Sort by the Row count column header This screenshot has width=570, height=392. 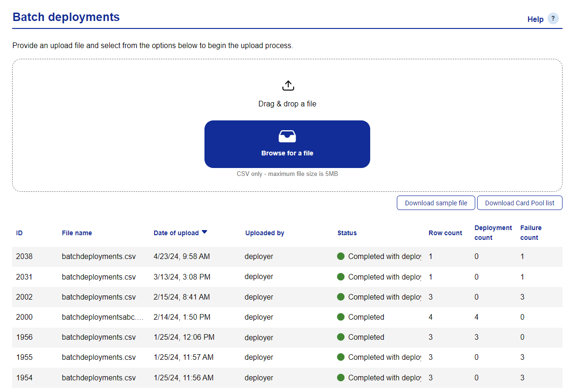(445, 233)
